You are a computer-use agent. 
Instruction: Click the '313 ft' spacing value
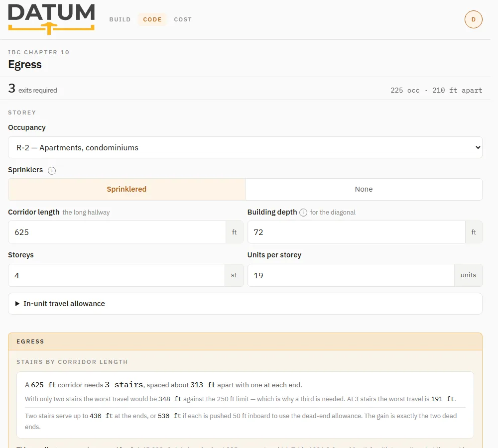pyautogui.click(x=203, y=385)
